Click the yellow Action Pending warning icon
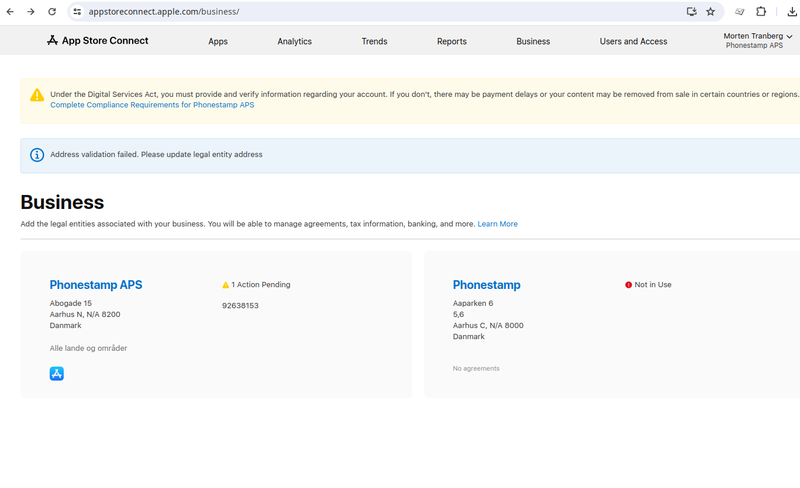This screenshot has height=488, width=800. point(226,285)
